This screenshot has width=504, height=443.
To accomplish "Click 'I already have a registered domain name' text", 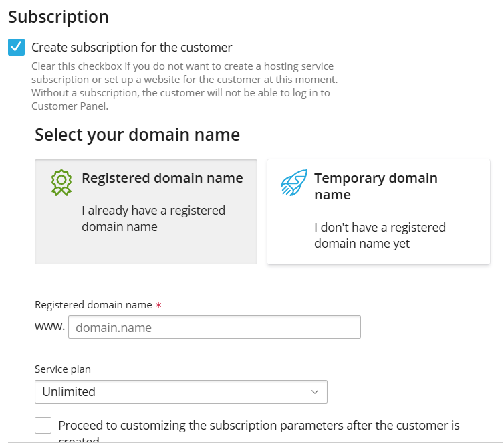I will pos(153,218).
